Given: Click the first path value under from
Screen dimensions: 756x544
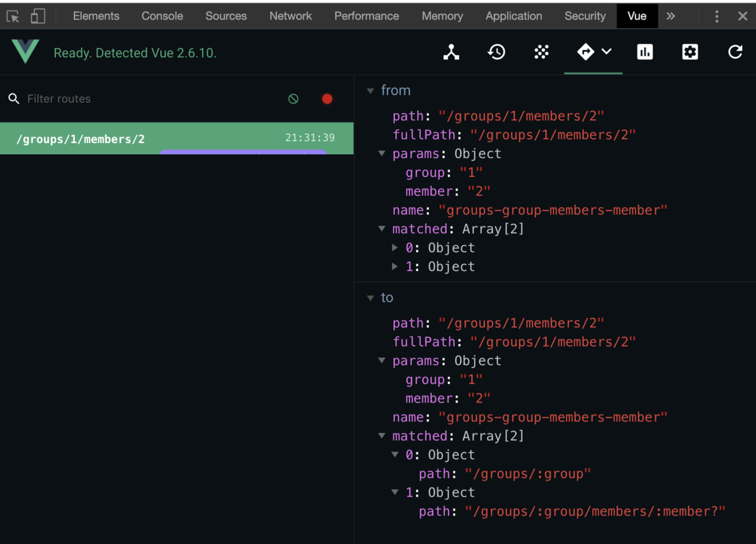Looking at the screenshot, I should click(522, 116).
